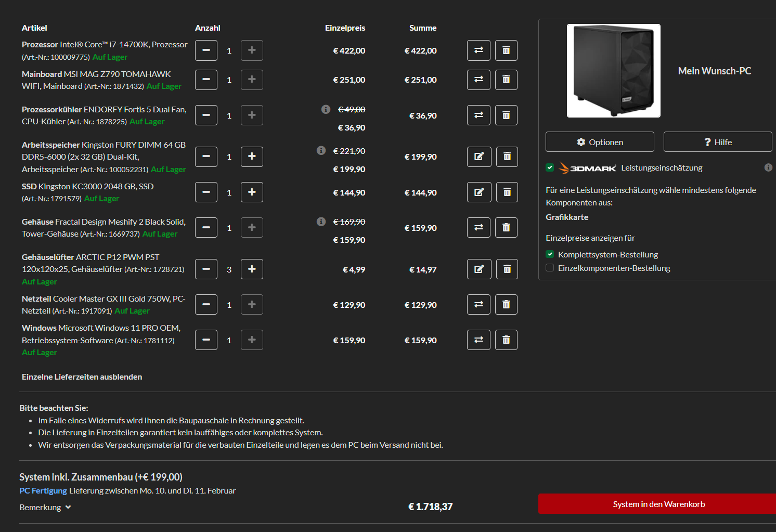Swap the ENDORFY Fortis 5 CPU cooler
776x532 pixels.
[478, 115]
